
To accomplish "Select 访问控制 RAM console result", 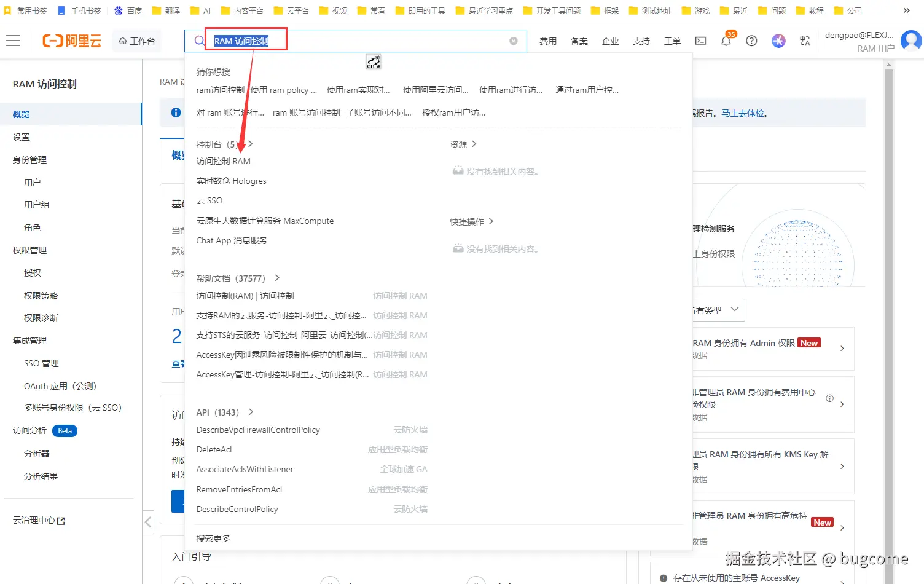I will tap(224, 161).
